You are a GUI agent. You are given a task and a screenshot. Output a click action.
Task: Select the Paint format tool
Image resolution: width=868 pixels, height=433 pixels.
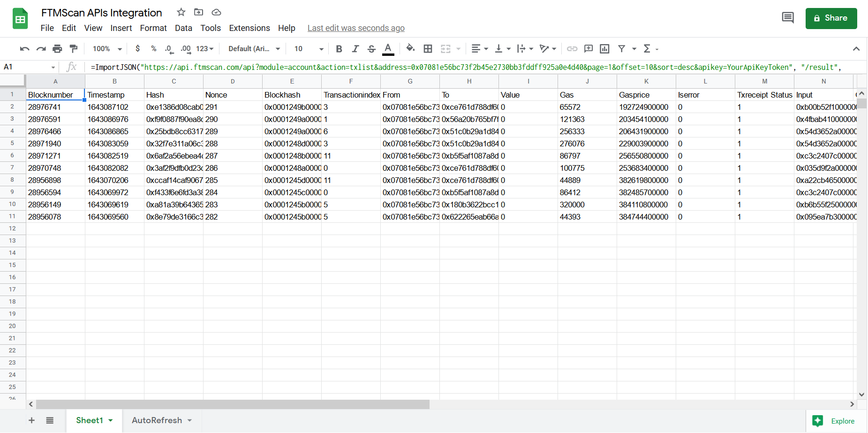pyautogui.click(x=74, y=49)
